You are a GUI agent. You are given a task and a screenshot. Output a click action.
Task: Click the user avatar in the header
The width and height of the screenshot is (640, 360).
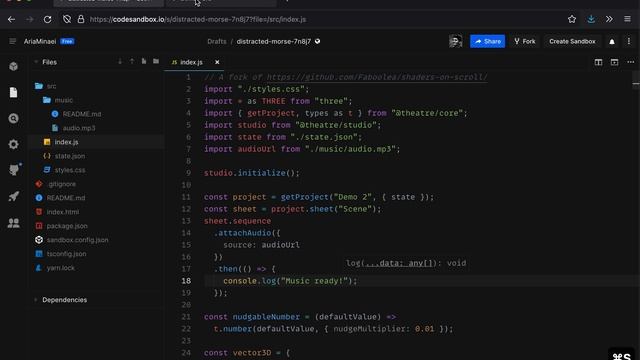456,41
